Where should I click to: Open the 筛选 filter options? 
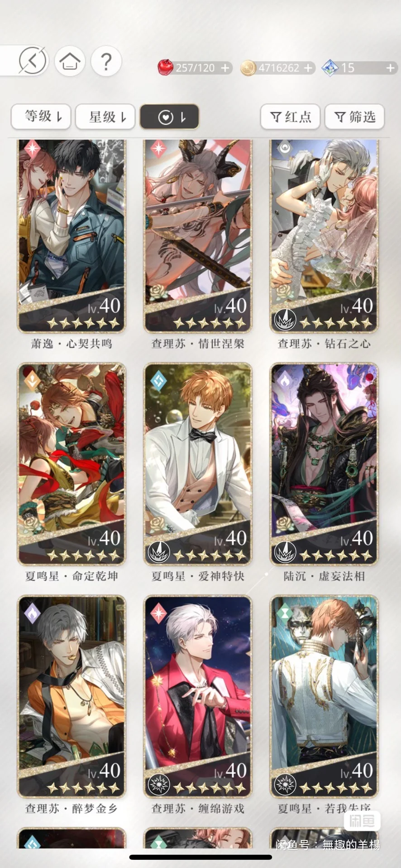click(354, 117)
